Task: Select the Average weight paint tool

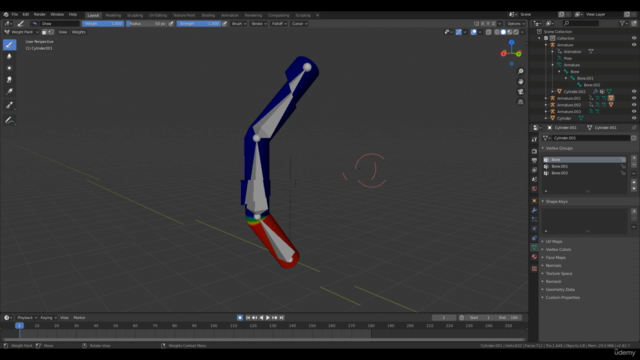Action: [9, 68]
